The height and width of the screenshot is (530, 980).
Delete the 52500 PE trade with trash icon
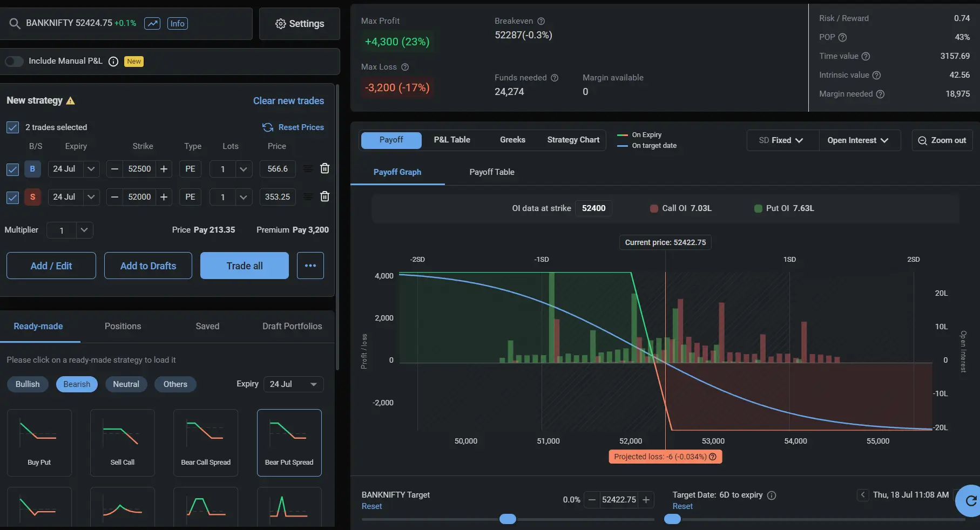tap(325, 168)
